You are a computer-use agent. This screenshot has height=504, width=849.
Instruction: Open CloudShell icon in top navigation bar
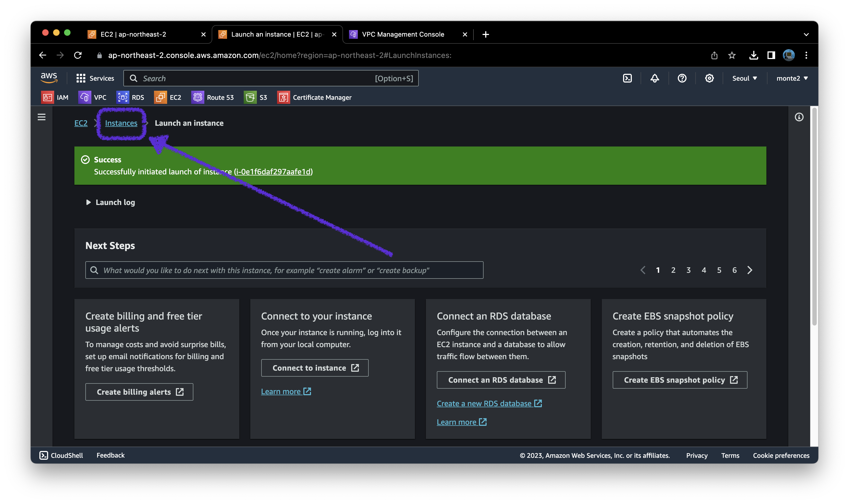click(x=627, y=78)
